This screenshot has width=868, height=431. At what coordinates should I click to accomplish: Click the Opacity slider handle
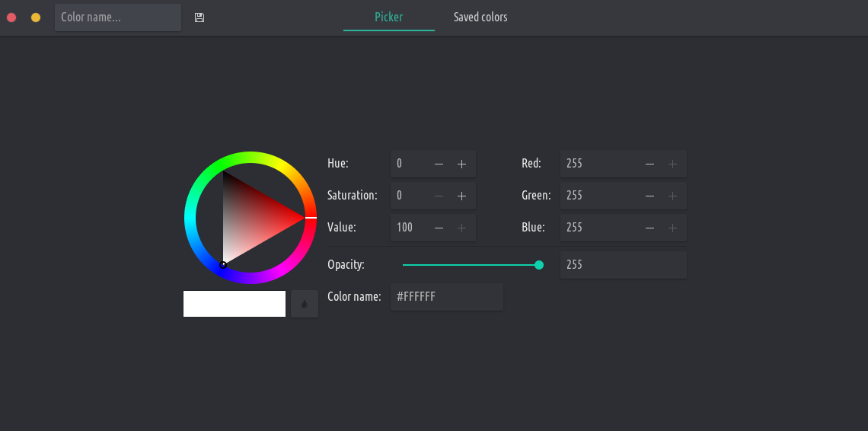point(539,265)
